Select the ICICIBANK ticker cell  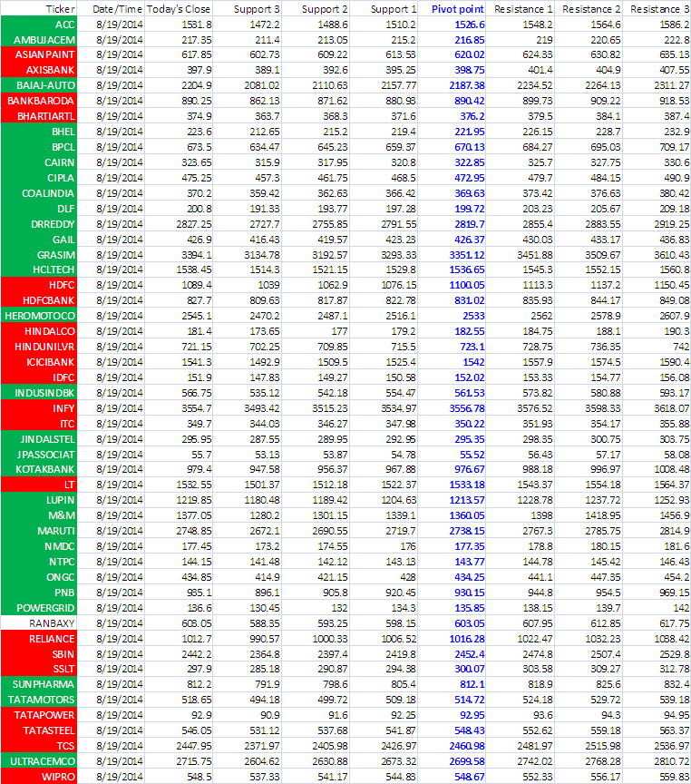pos(39,362)
